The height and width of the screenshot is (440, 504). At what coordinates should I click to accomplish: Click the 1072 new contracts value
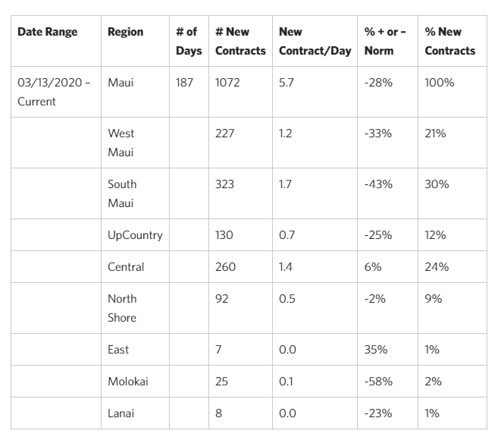(x=227, y=82)
